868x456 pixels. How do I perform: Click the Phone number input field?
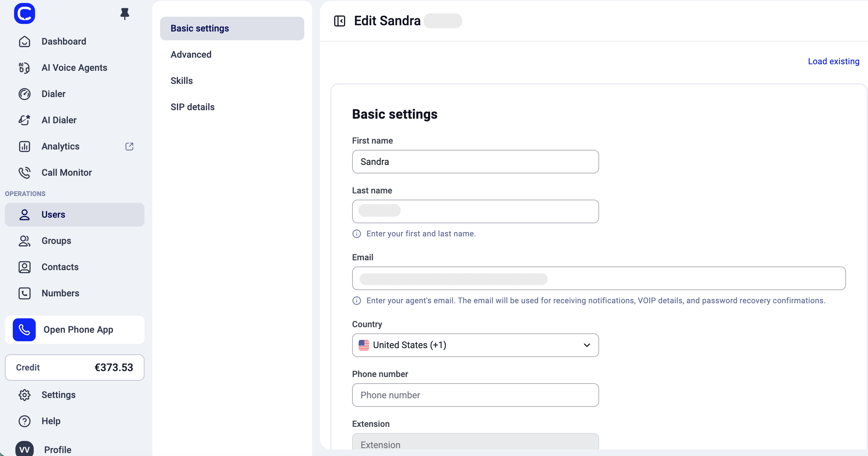click(476, 395)
